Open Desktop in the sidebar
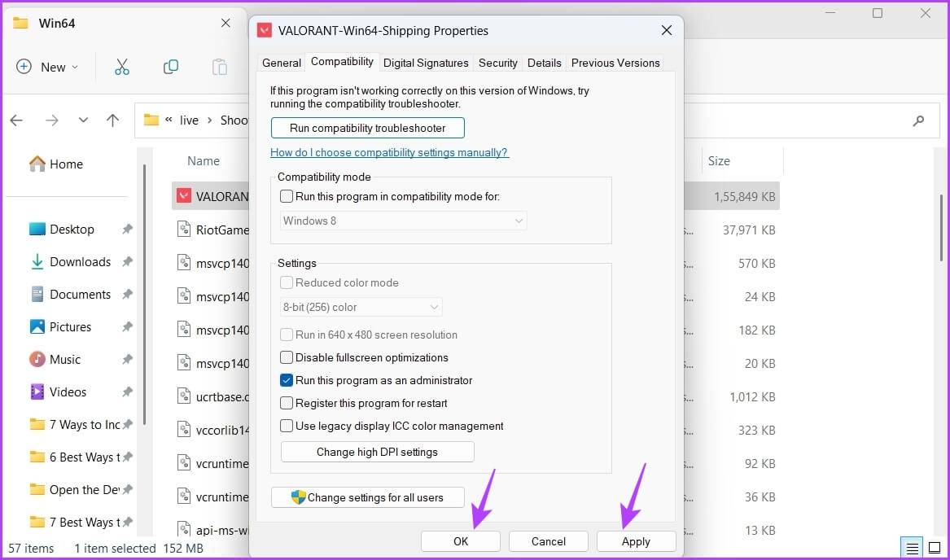 click(62, 229)
